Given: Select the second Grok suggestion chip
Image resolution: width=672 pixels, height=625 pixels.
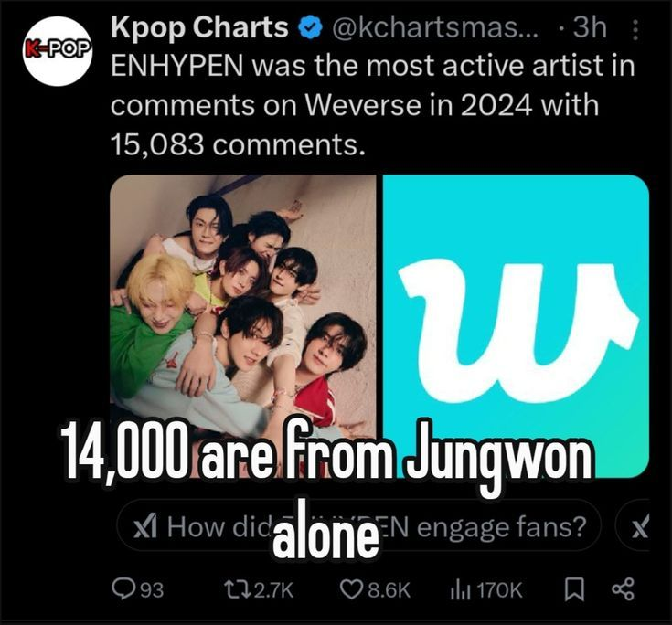Looking at the screenshot, I should [x=633, y=525].
